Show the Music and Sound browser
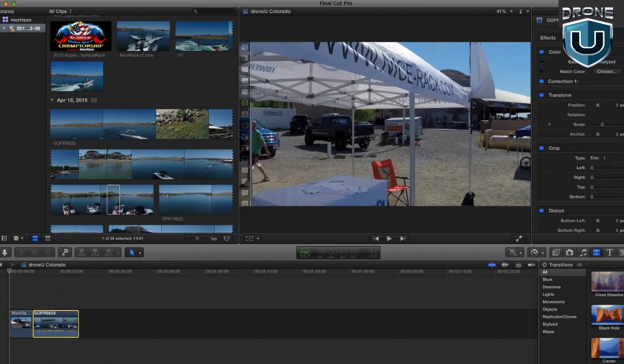 [583, 253]
